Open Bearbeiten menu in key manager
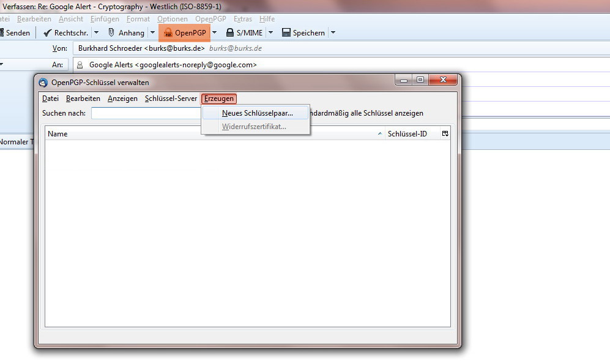This screenshot has width=610, height=364. point(83,98)
